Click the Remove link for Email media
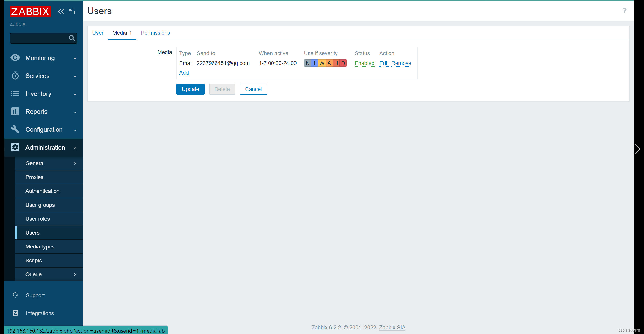 [x=401, y=63]
